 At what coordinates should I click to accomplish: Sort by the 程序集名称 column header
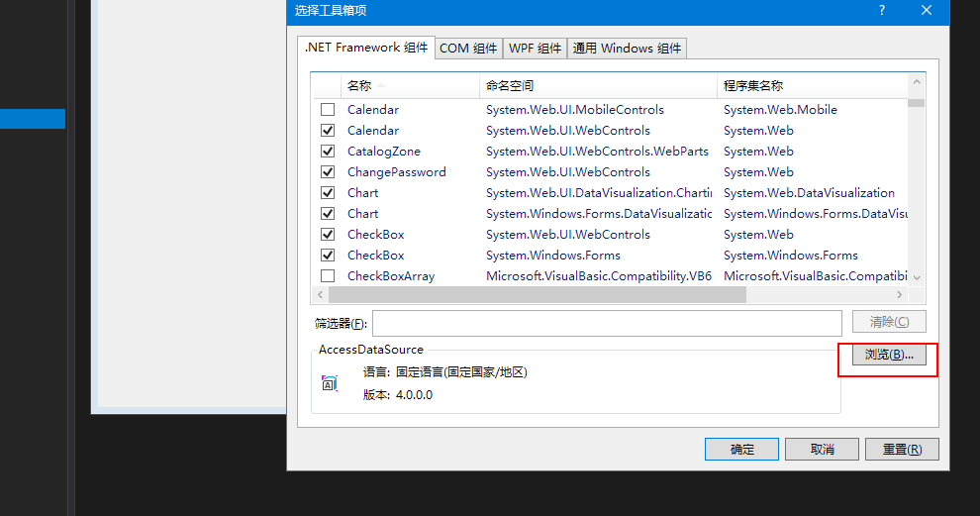(813, 86)
